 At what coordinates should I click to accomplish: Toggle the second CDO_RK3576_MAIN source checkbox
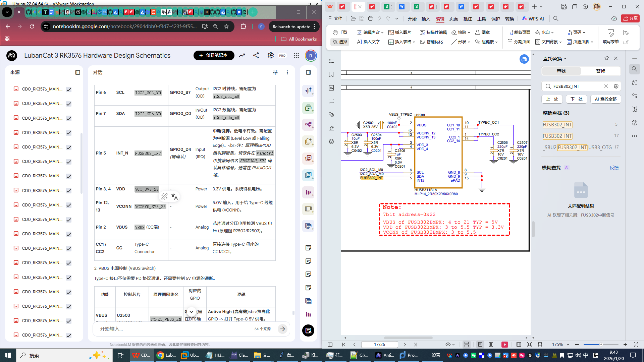point(69,104)
